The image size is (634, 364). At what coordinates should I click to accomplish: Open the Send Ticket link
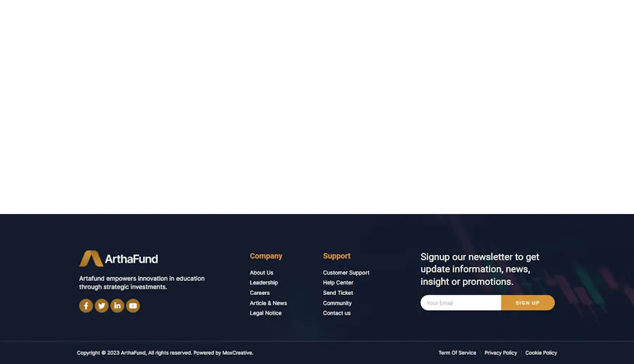[337, 293]
